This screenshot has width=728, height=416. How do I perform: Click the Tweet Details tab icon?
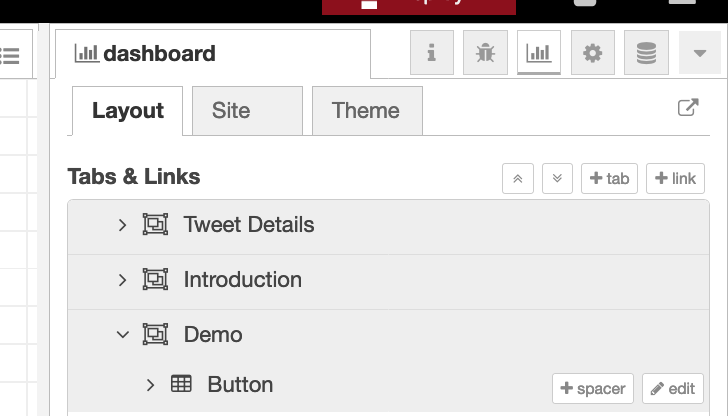(x=155, y=225)
